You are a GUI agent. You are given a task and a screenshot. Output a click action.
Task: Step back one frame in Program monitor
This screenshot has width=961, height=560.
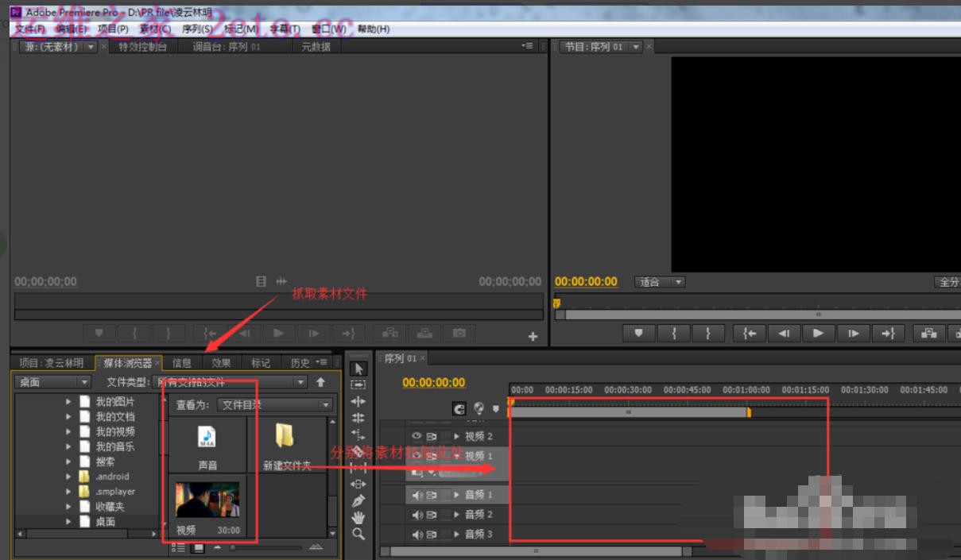784,334
